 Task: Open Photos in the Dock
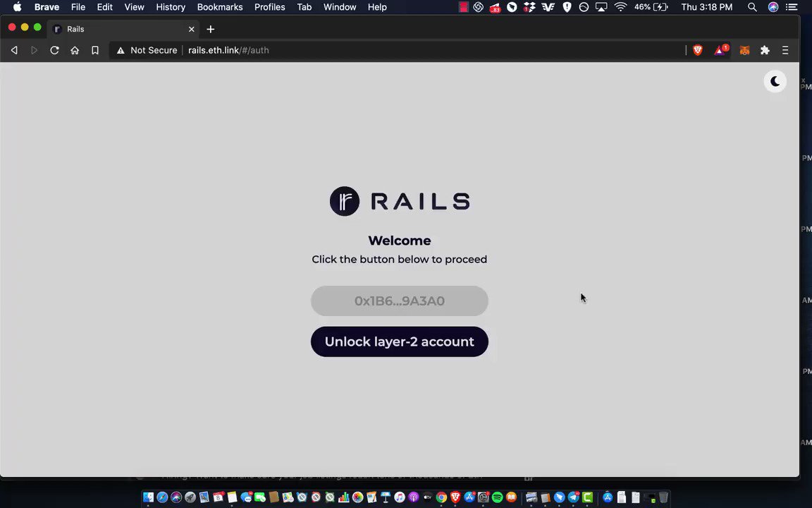[x=358, y=497]
